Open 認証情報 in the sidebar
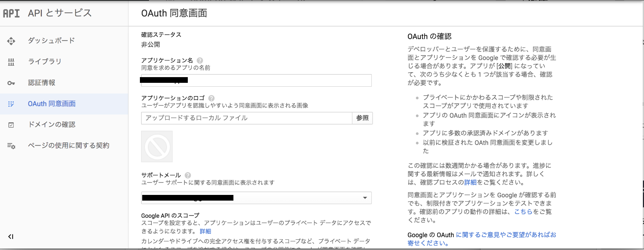 [x=41, y=83]
